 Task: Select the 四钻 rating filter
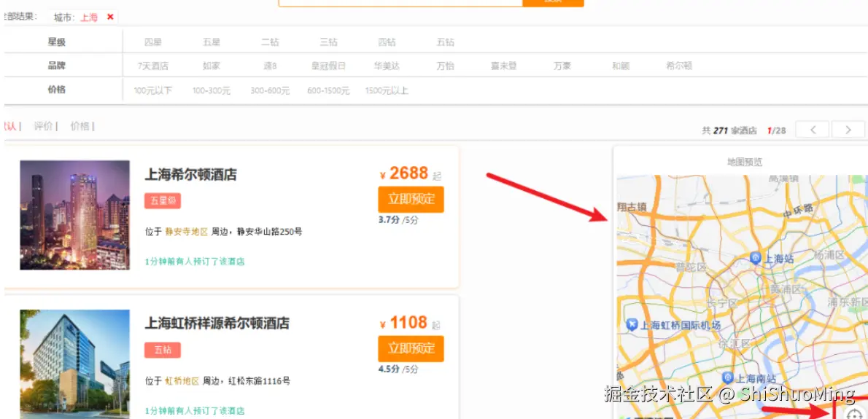tap(387, 42)
